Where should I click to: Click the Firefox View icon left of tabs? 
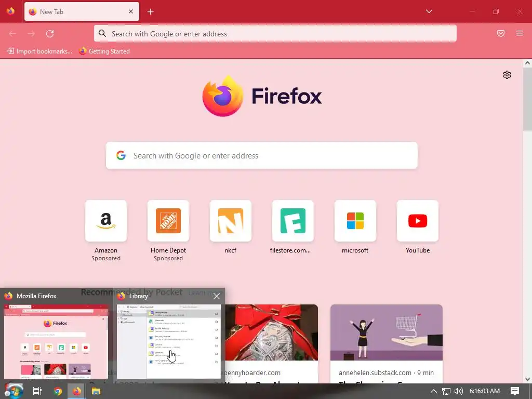click(10, 11)
